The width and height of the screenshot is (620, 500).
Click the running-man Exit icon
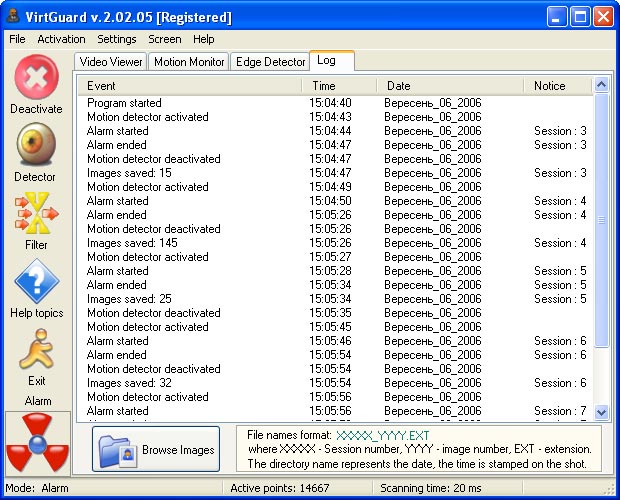[x=37, y=349]
